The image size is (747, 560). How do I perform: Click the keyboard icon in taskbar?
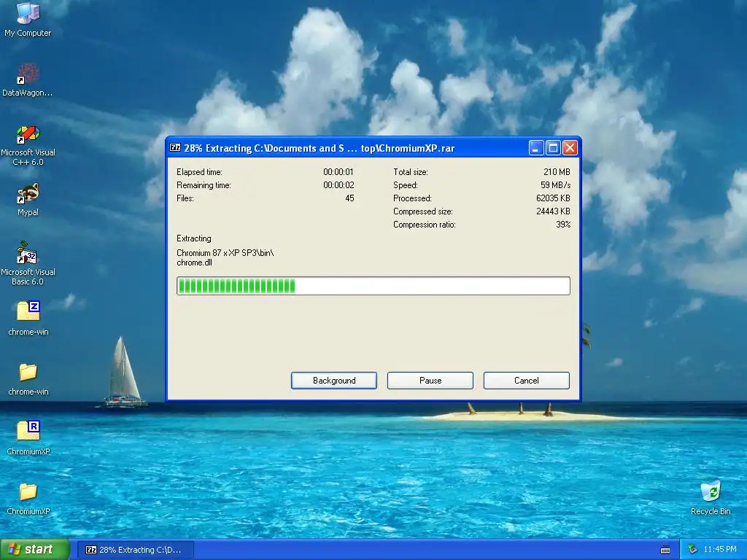click(665, 550)
